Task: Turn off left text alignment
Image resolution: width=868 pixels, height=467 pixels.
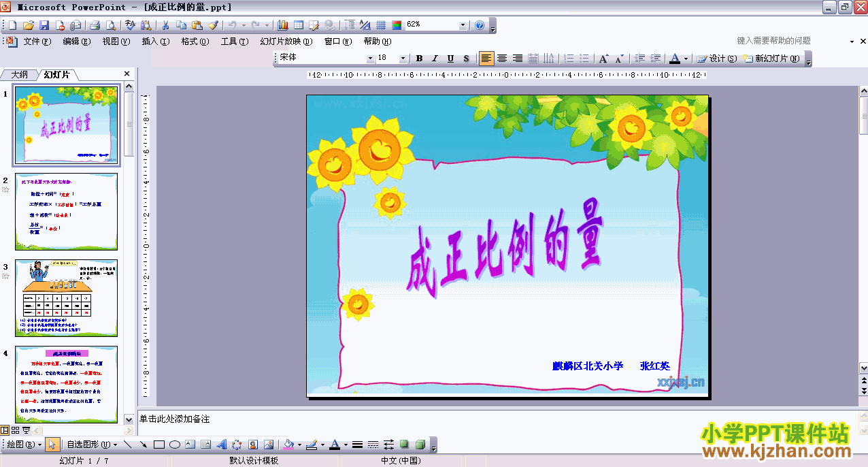Action: click(486, 59)
